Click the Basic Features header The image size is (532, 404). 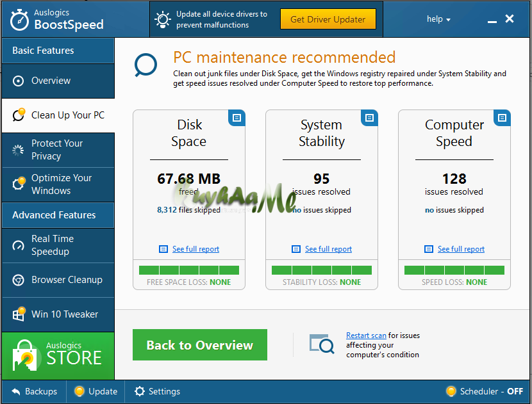[x=58, y=51]
